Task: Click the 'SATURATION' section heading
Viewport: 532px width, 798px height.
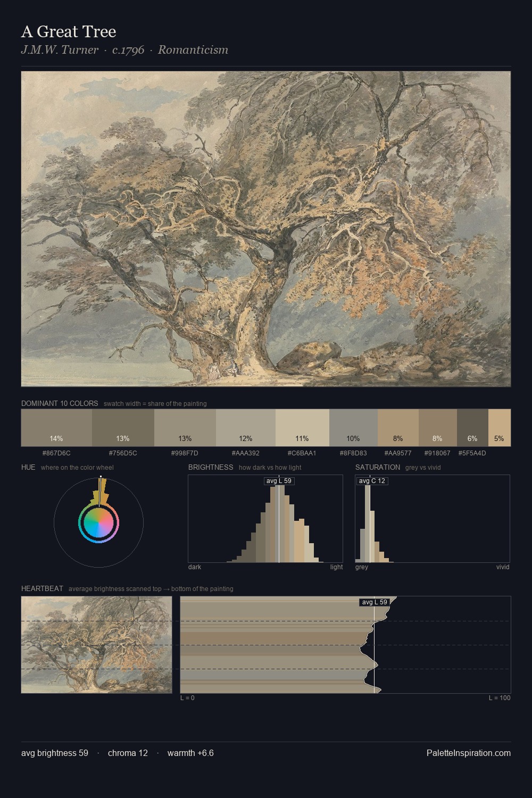Action: point(378,467)
